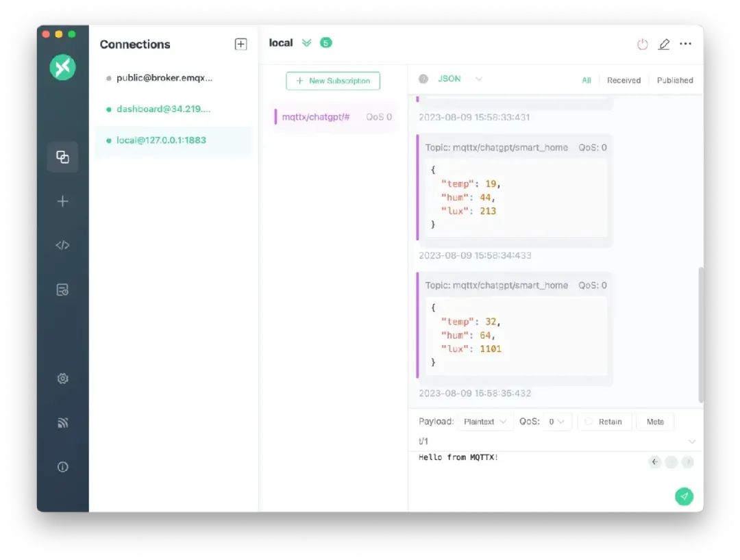
Task: Select dashboard@34.219 connection
Action: [173, 109]
